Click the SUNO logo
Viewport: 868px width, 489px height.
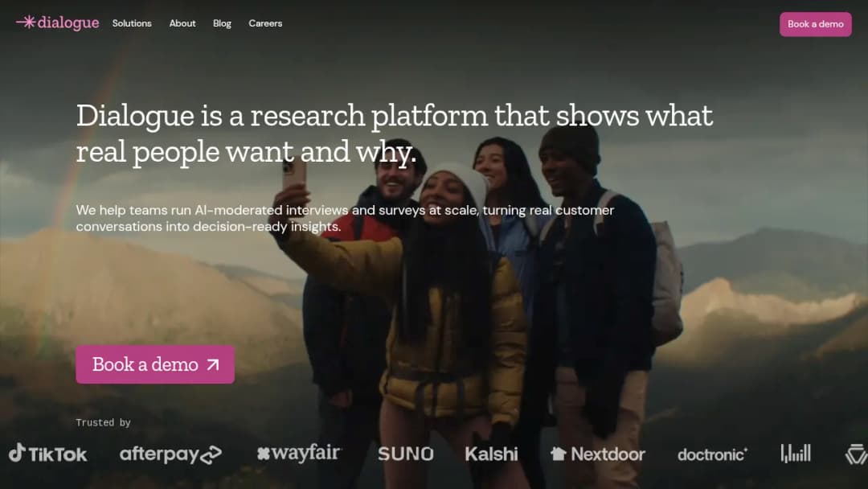click(x=406, y=454)
